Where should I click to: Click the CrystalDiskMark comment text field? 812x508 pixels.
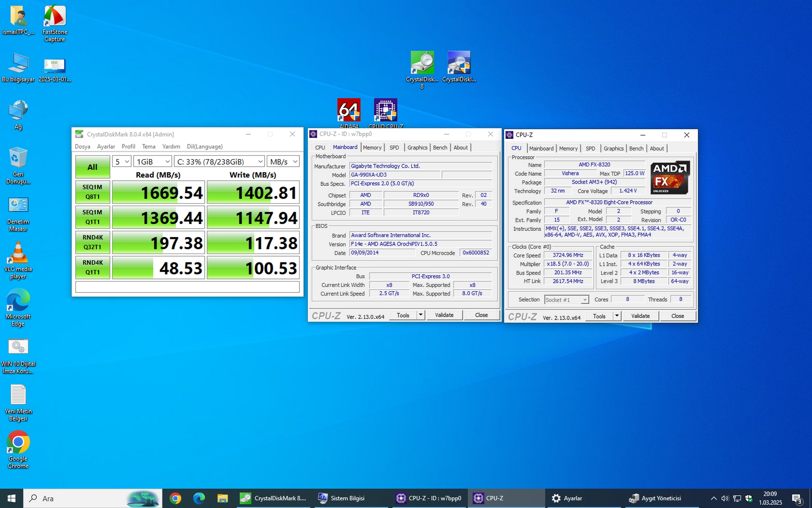coord(187,287)
